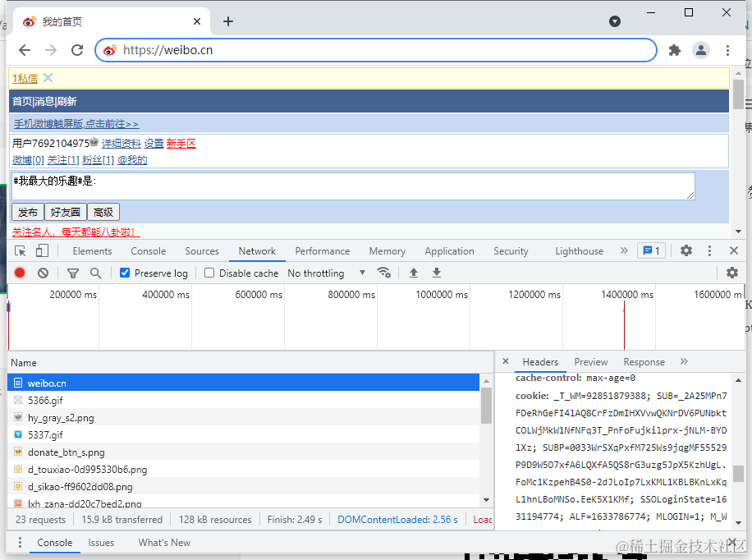The image size is (752, 560).
Task: Toggle Preserve log checkbox
Action: [x=125, y=273]
